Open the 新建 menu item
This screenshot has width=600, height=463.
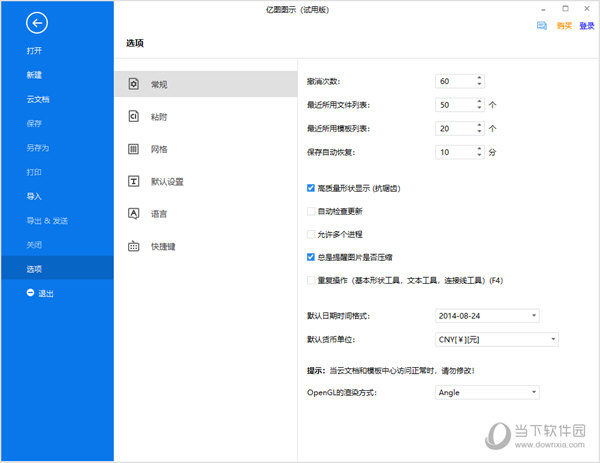point(34,75)
